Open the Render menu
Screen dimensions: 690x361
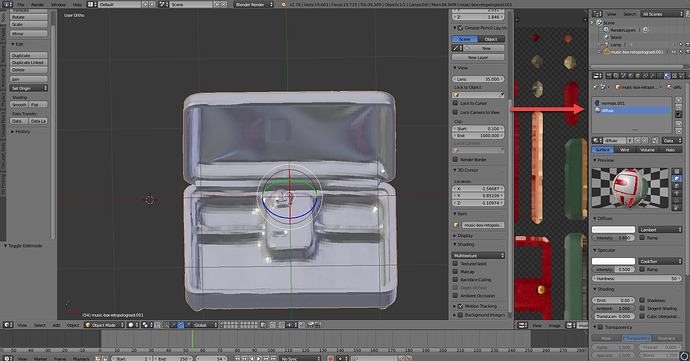37,4
